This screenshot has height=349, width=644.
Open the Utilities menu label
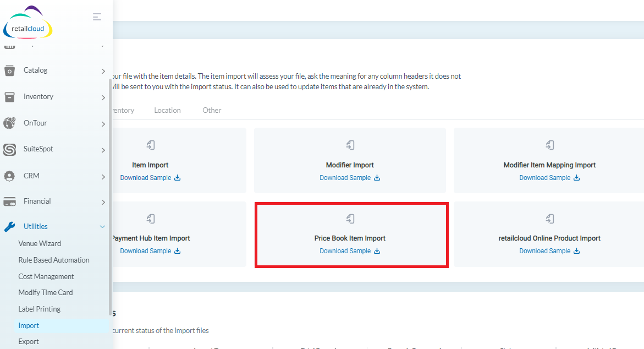pyautogui.click(x=35, y=226)
